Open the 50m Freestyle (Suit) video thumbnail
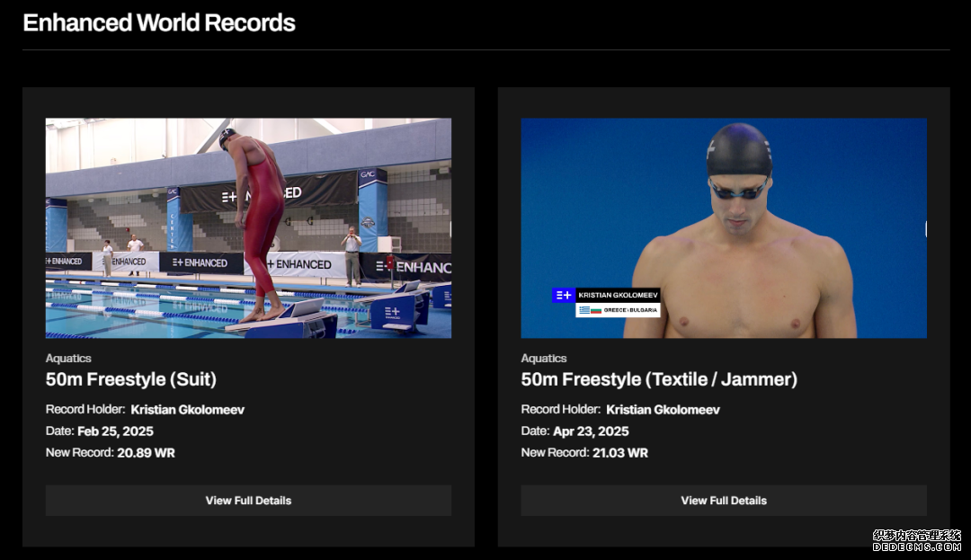Image resolution: width=971 pixels, height=560 pixels. (248, 227)
